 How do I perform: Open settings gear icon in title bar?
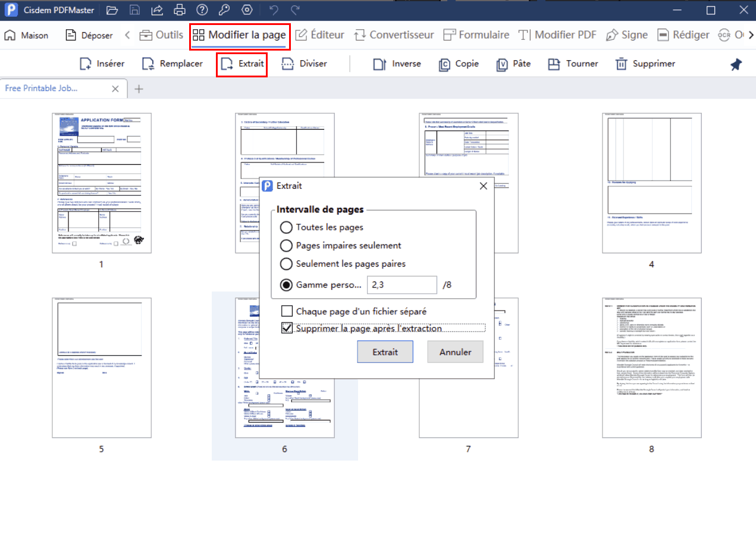pos(247,10)
